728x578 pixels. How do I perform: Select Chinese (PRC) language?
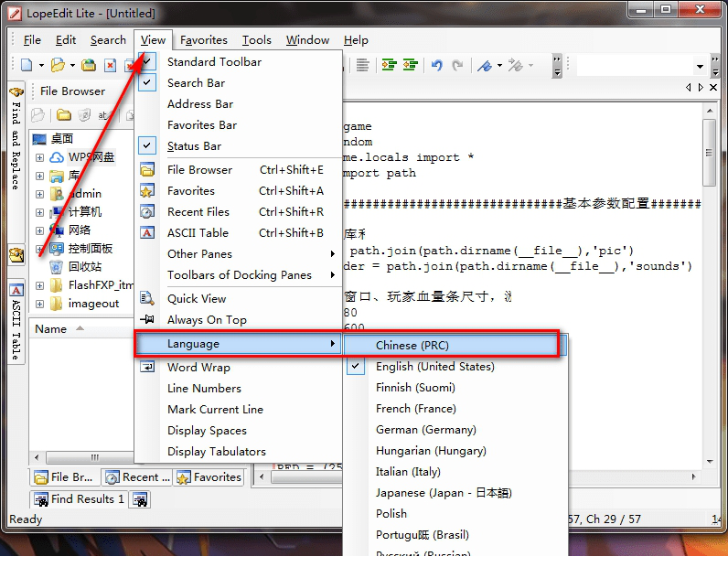coord(455,346)
